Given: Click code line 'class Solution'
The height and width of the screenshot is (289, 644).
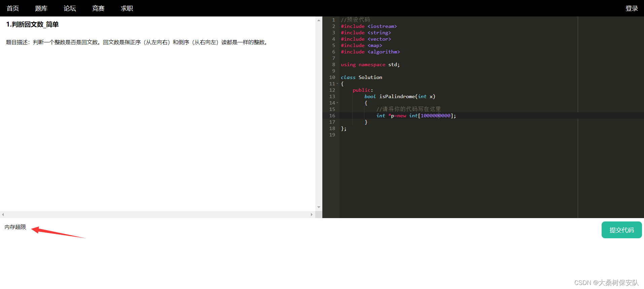Looking at the screenshot, I should tap(361, 77).
